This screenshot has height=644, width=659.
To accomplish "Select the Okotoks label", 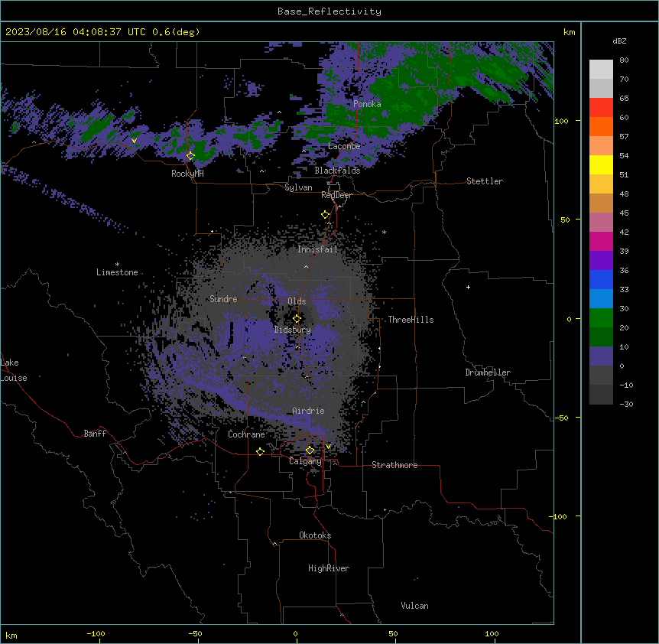I will [x=315, y=535].
